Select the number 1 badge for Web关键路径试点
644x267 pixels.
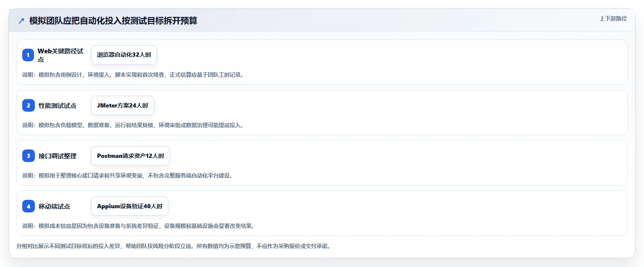[28, 55]
